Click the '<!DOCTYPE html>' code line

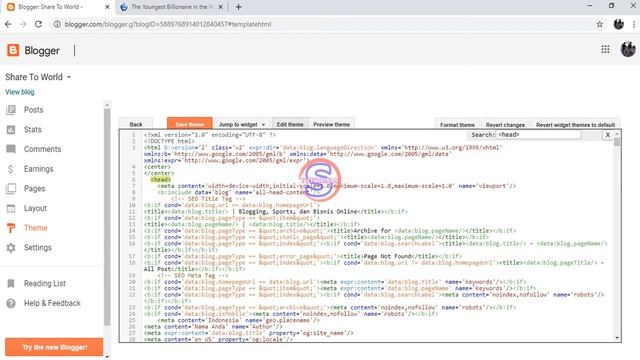pyautogui.click(x=169, y=141)
